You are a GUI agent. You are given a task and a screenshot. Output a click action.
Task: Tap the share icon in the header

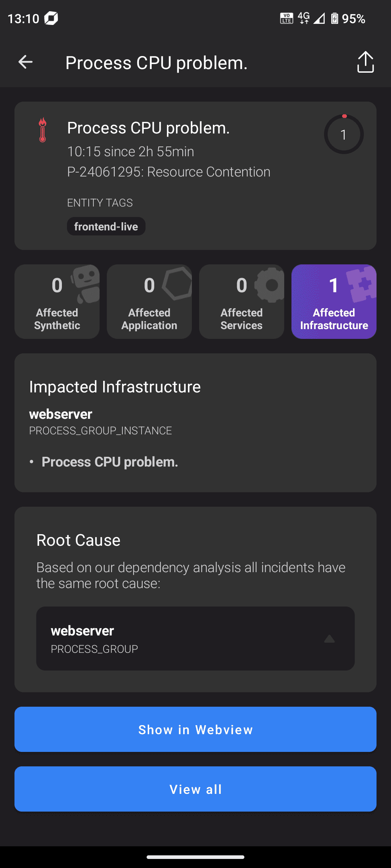point(365,62)
